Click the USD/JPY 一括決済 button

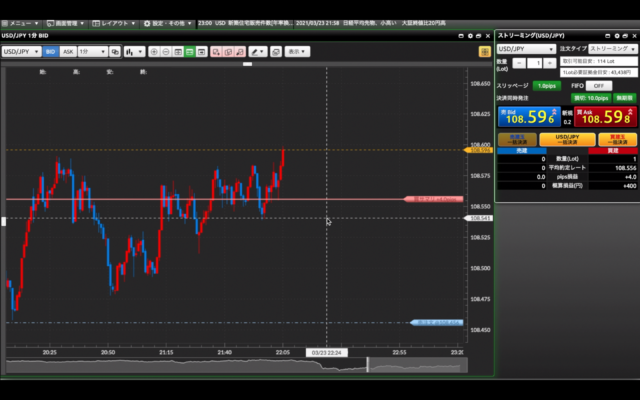tap(567, 140)
